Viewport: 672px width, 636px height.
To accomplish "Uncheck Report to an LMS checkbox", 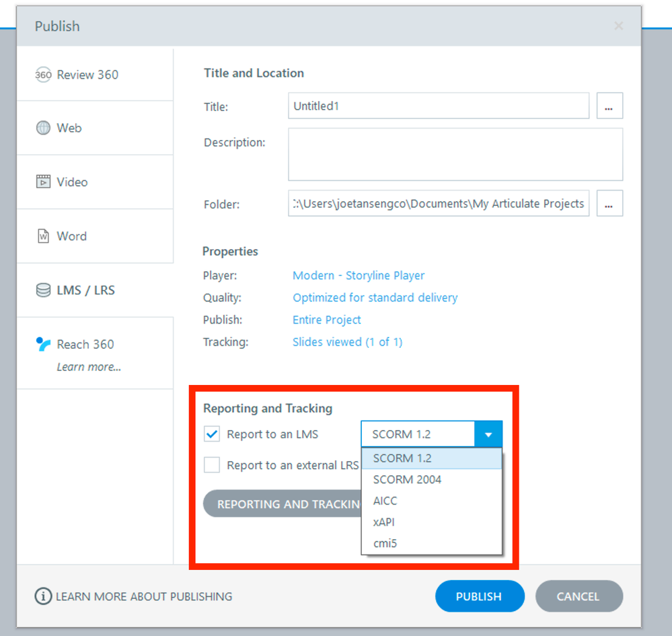I will coord(212,434).
